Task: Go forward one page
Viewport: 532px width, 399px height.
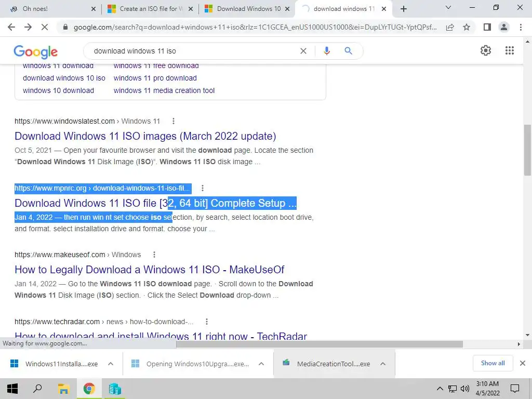Action: [28, 27]
